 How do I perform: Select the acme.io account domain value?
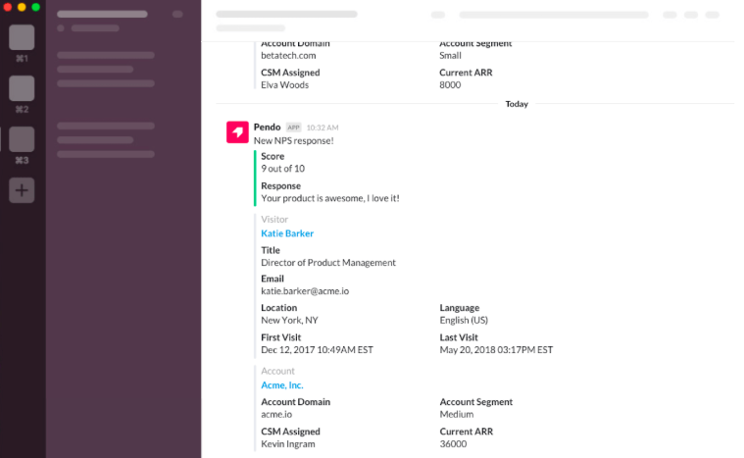coord(277,414)
